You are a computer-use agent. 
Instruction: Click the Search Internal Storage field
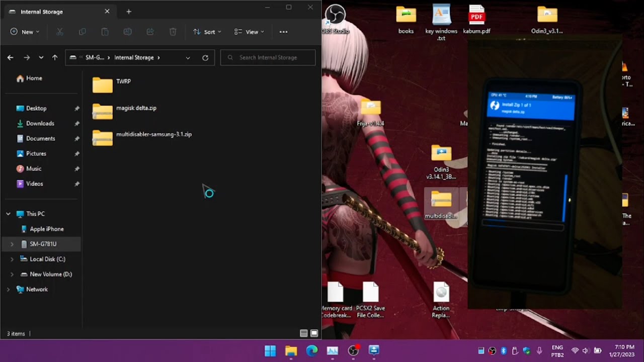(x=268, y=57)
